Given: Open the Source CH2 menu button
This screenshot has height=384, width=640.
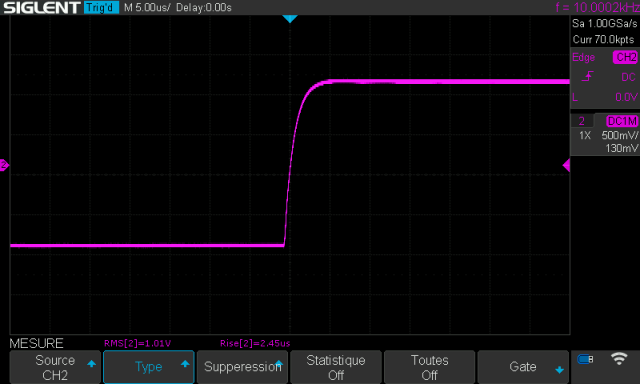Looking at the screenshot, I should tap(55, 367).
